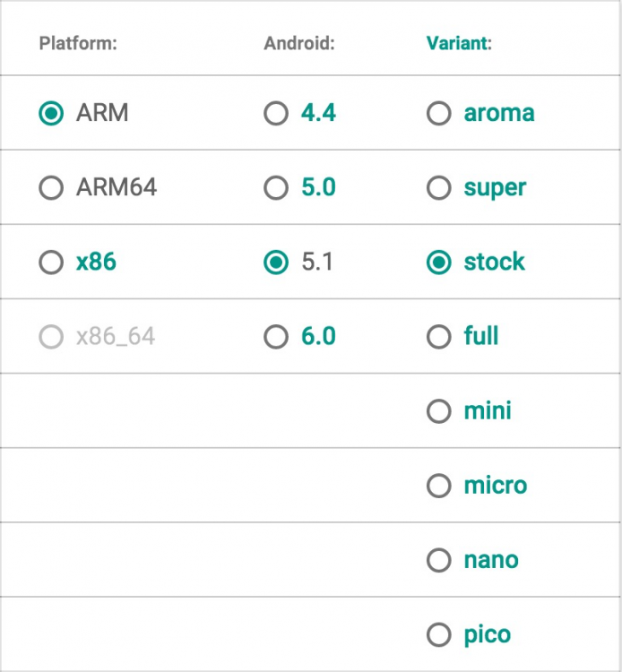This screenshot has height=672, width=622.
Task: Choose the ARM64 platform option
Action: [52, 188]
